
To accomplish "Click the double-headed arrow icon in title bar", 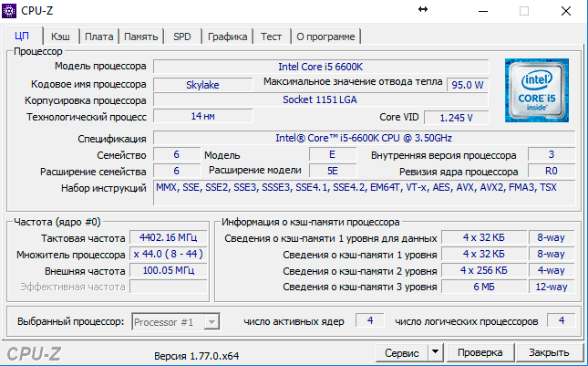I will [423, 10].
